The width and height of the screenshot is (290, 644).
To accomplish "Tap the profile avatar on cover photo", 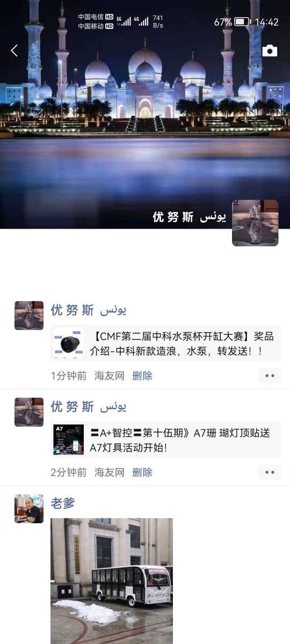I will tap(255, 223).
